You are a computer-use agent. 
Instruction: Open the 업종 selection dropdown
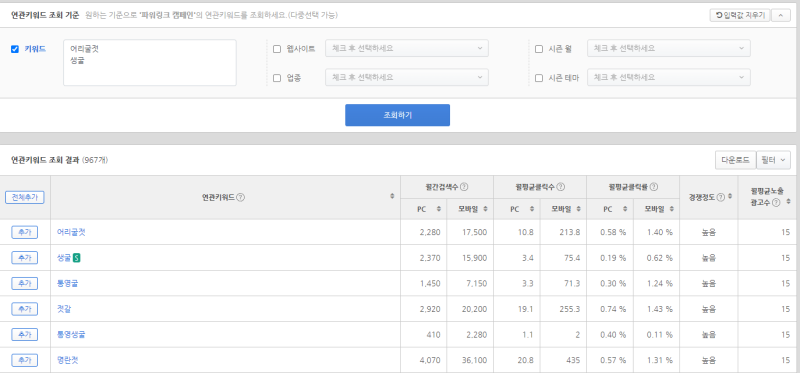click(407, 78)
